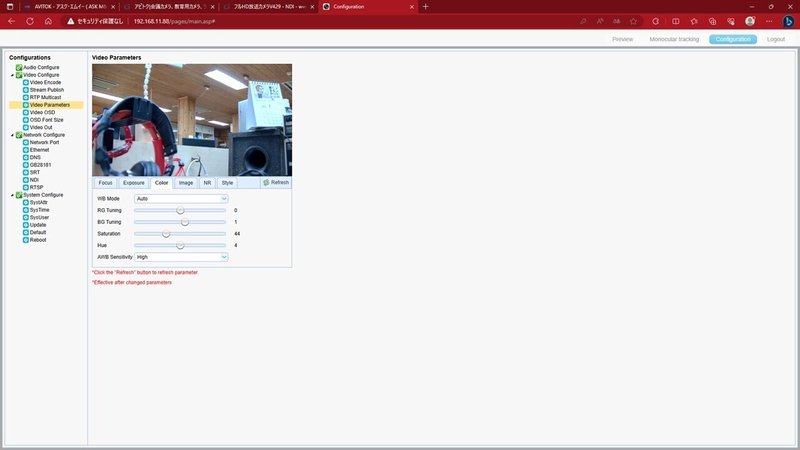Open the NDI settings
Image resolution: width=800 pixels, height=450 pixels.
click(x=34, y=180)
